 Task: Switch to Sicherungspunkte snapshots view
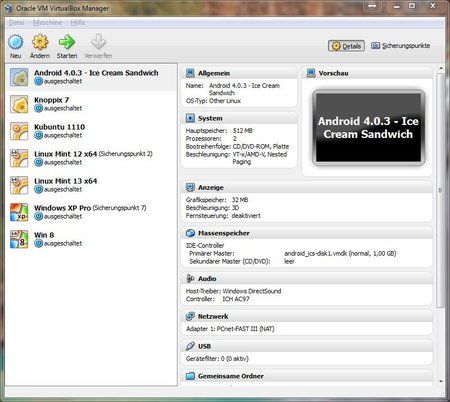401,46
